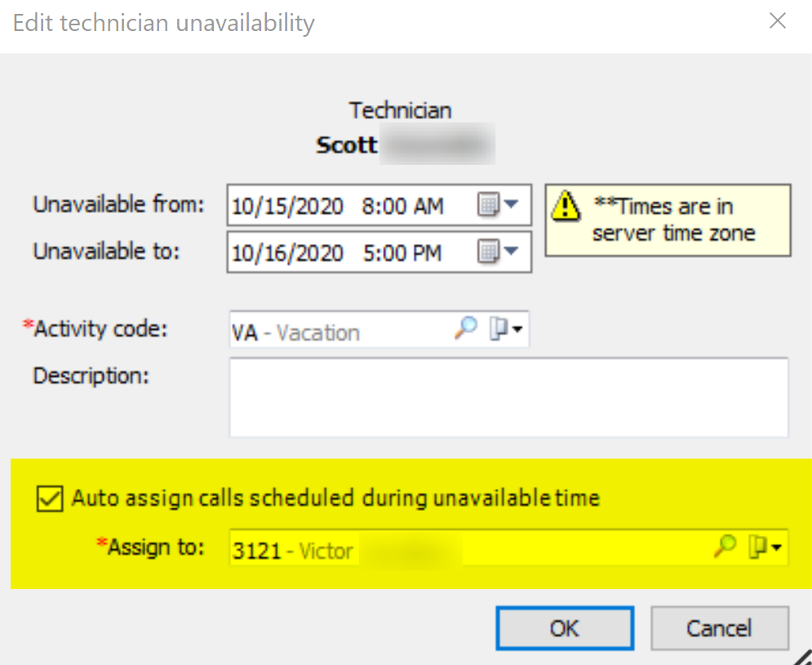Close the Edit technician unavailability dialog
The image size is (812, 665).
pyautogui.click(x=778, y=21)
